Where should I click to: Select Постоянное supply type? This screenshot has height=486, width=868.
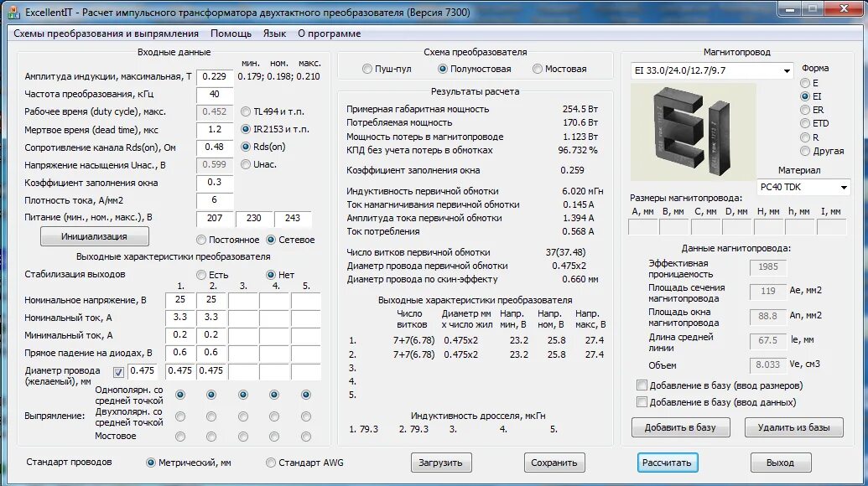point(227,240)
